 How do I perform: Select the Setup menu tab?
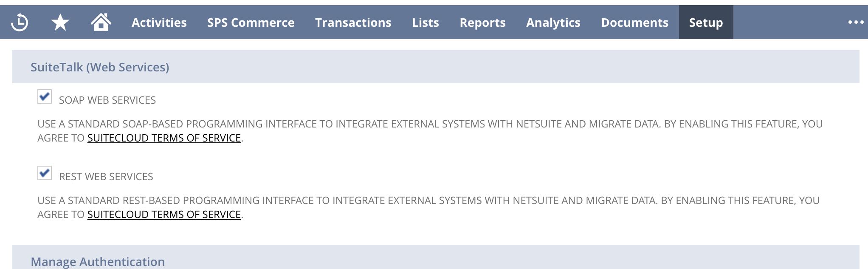[706, 23]
